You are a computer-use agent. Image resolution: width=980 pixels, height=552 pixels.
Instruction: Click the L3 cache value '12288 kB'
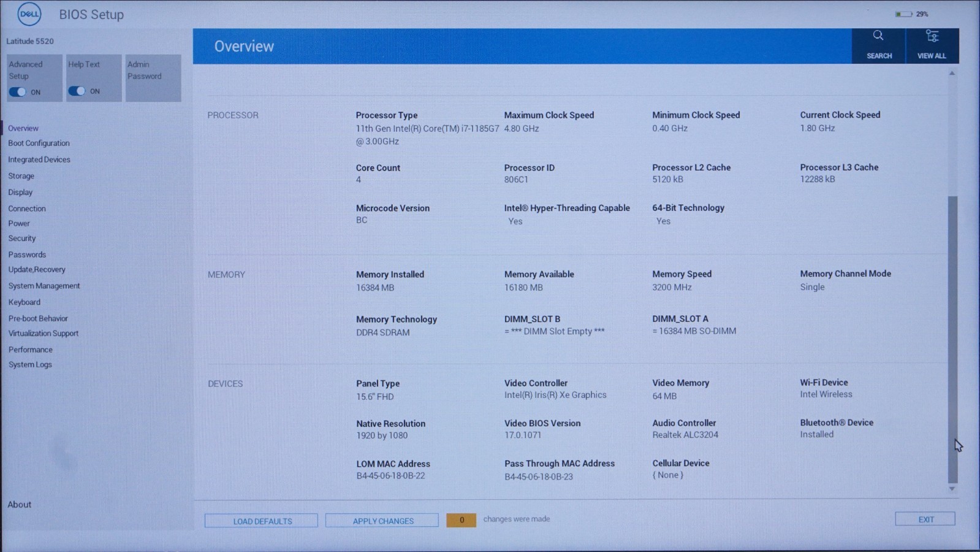click(x=818, y=179)
